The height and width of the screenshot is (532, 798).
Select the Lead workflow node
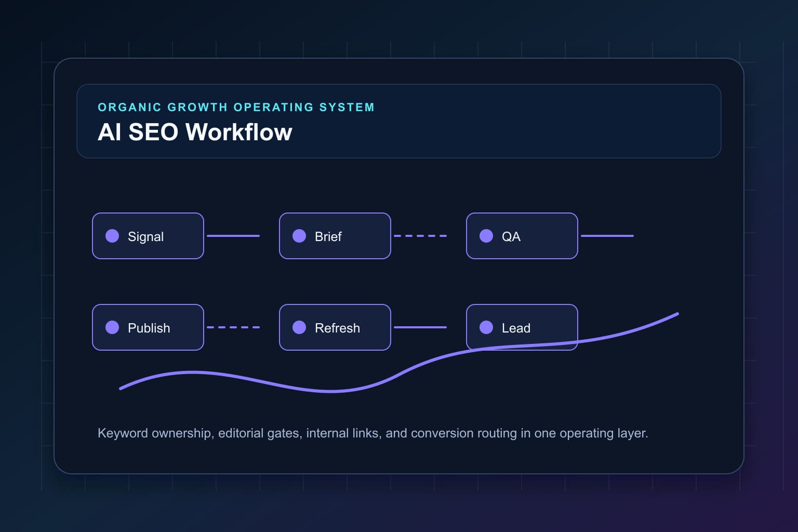[x=522, y=327]
